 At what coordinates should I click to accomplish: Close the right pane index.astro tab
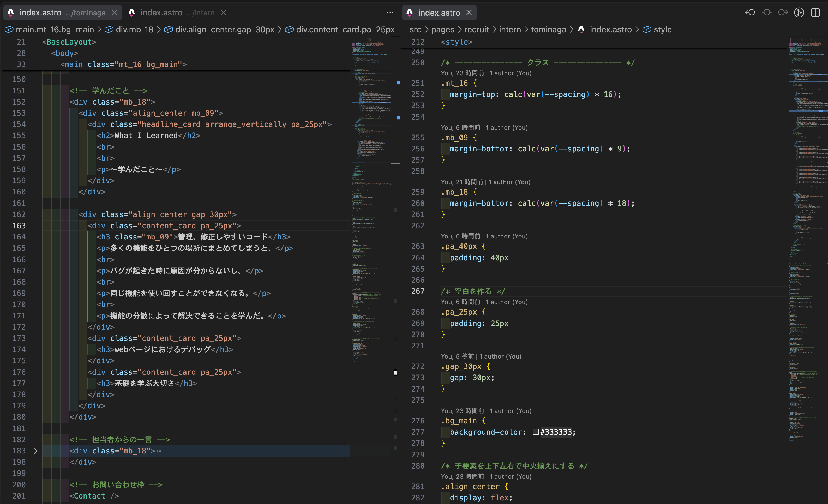coord(469,13)
